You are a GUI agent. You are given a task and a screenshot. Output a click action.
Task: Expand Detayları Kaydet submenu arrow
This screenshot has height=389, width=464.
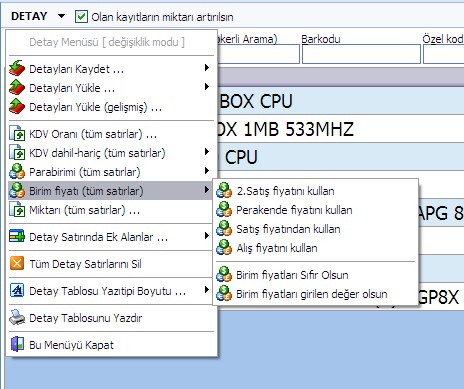pos(207,68)
